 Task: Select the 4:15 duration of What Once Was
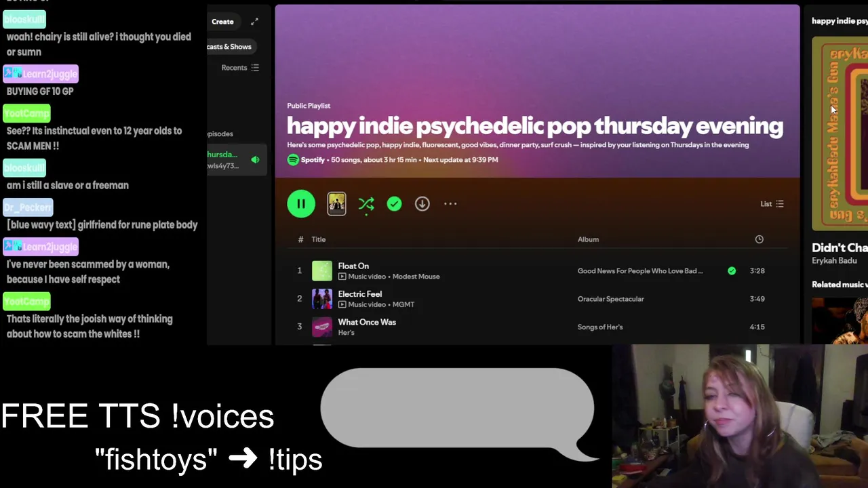pyautogui.click(x=757, y=327)
